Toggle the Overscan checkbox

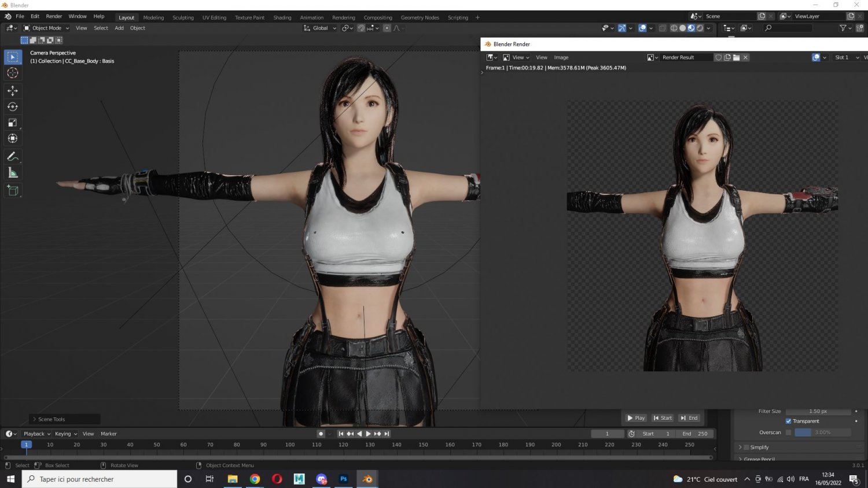788,432
